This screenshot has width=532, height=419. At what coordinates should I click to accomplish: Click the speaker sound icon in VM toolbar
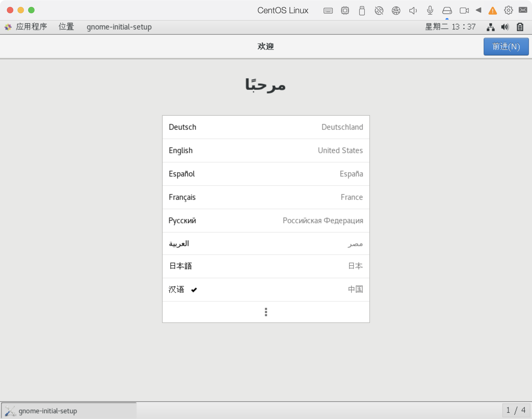click(413, 11)
